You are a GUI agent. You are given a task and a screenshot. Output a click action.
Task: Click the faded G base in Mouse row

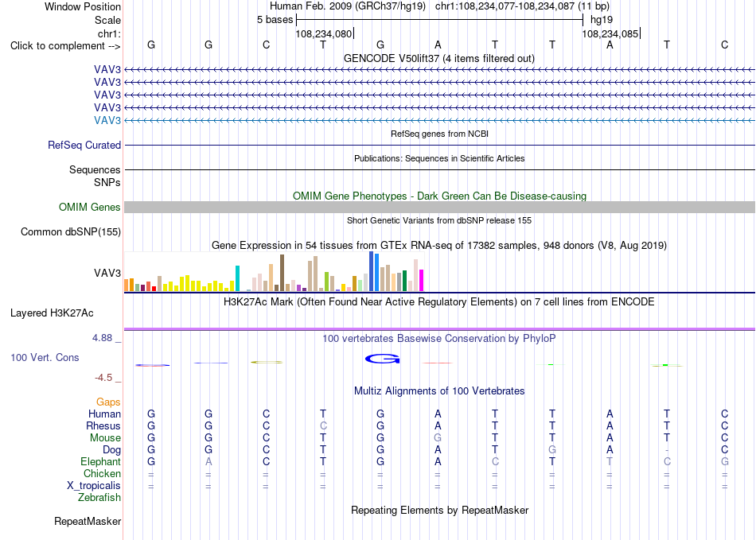(438, 438)
